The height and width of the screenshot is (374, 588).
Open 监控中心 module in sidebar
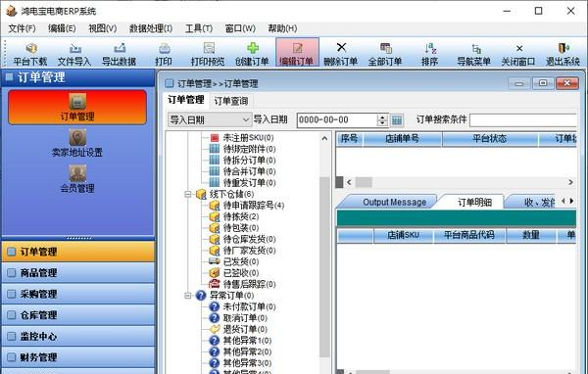[x=78, y=336]
